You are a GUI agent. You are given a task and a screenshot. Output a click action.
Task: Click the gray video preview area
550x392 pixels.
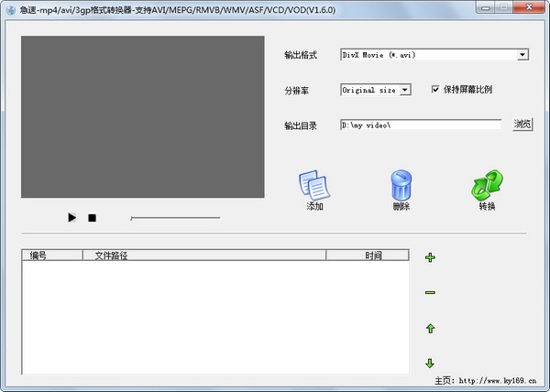tap(143, 116)
